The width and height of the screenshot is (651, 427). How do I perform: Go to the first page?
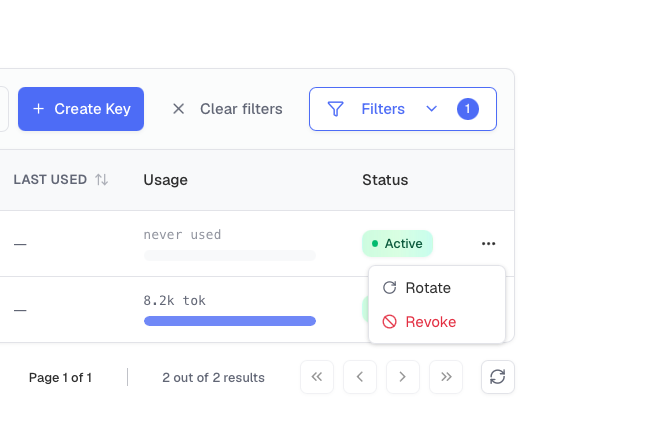click(317, 377)
